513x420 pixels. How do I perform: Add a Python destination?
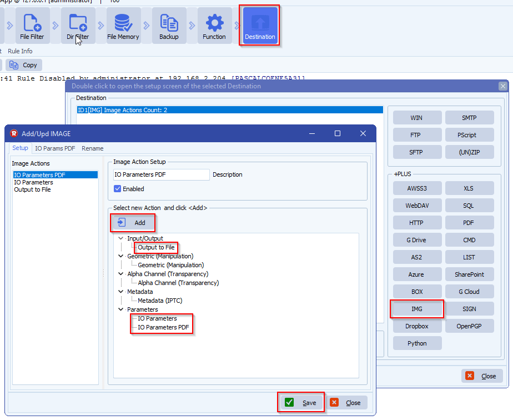pos(417,343)
